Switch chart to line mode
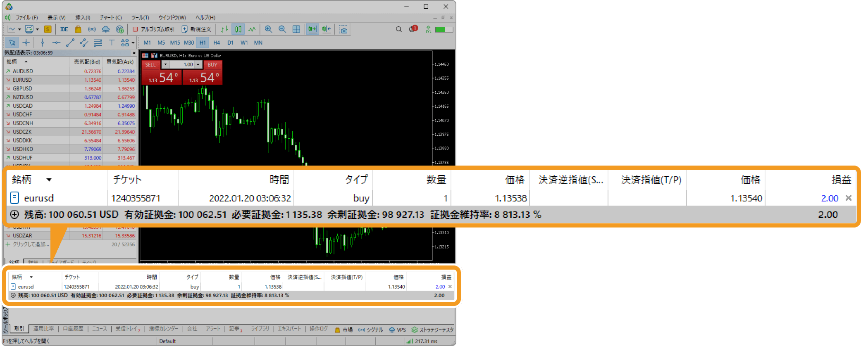Viewport: 868px width, 346px height. point(252,29)
